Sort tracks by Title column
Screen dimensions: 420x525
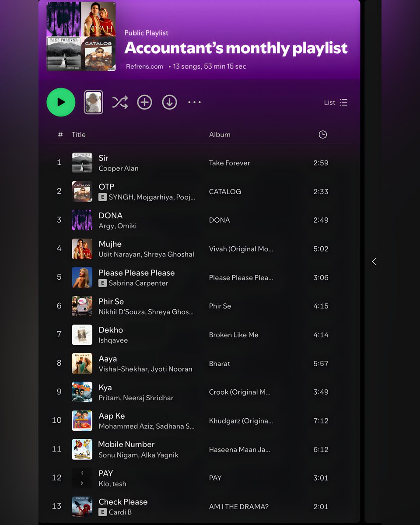tap(79, 135)
